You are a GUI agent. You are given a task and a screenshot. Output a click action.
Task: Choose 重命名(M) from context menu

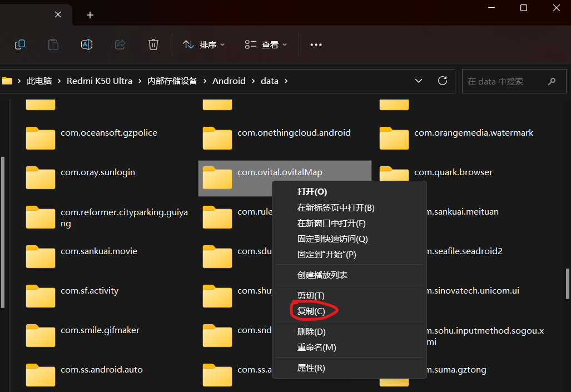(349, 348)
